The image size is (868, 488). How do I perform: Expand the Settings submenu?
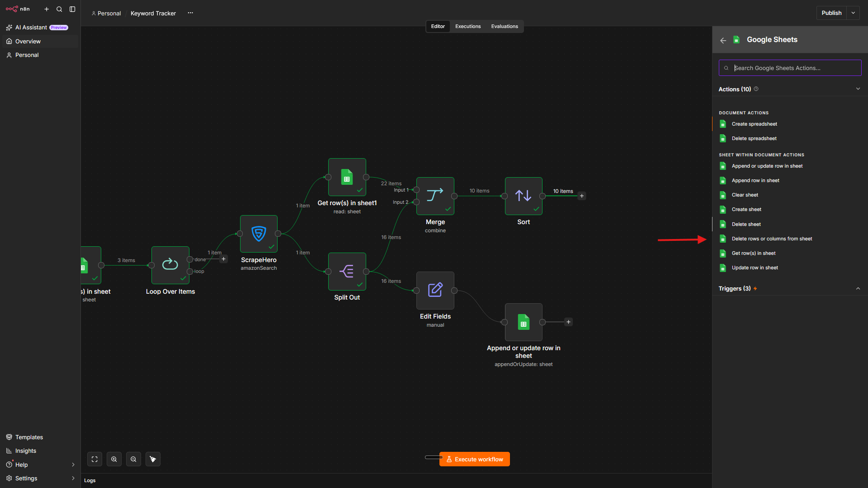(73, 478)
